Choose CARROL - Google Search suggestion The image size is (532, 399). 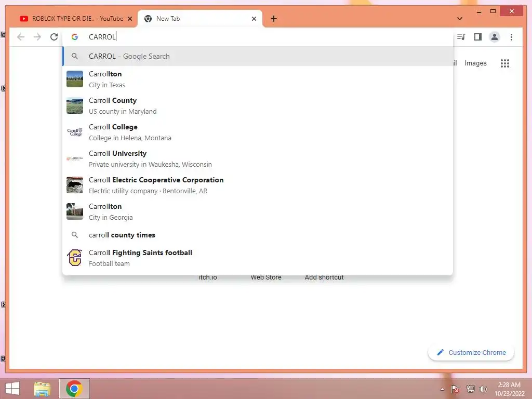click(258, 56)
